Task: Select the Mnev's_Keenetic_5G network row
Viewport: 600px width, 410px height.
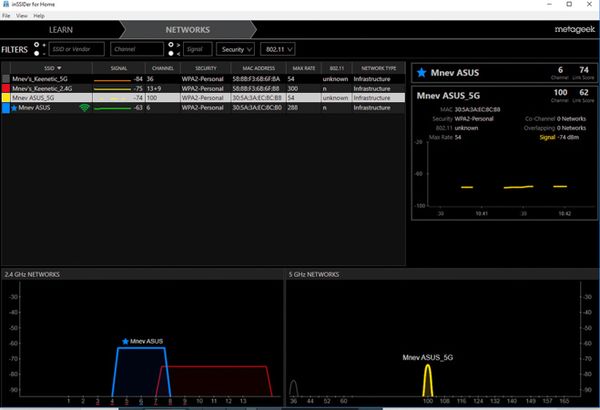Action: click(203, 79)
